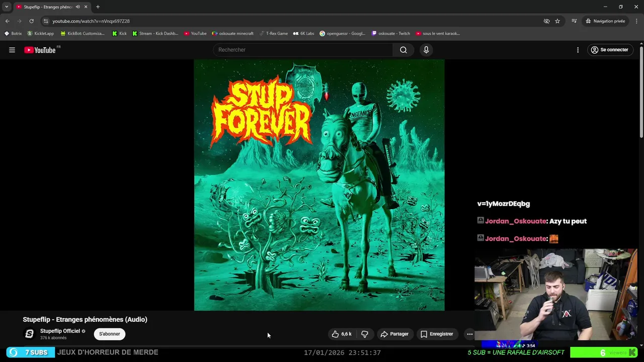Open sous le vent karaok... bookmark
The height and width of the screenshot is (362, 644).
tap(438, 34)
